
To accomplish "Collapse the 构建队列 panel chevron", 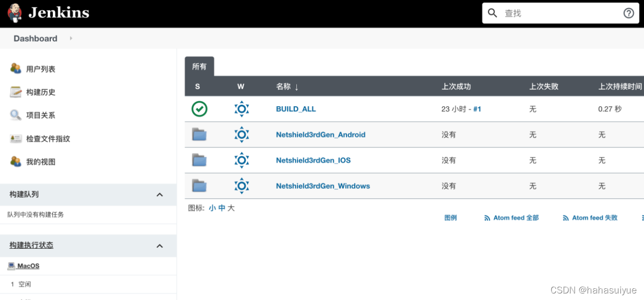I will pos(159,195).
